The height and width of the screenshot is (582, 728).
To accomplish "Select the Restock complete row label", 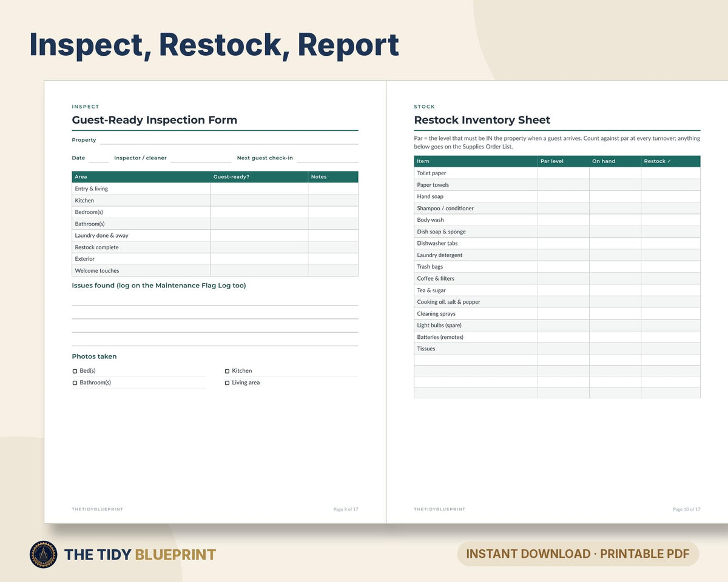I will click(x=97, y=247).
